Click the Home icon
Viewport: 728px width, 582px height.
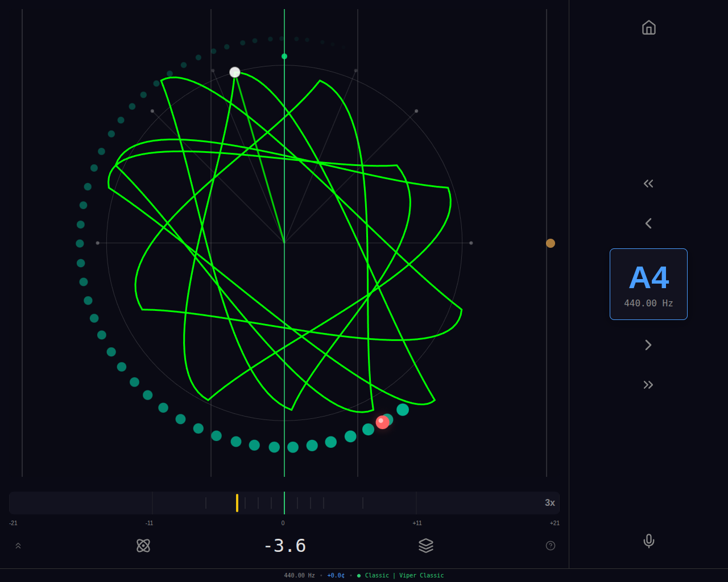point(648,27)
